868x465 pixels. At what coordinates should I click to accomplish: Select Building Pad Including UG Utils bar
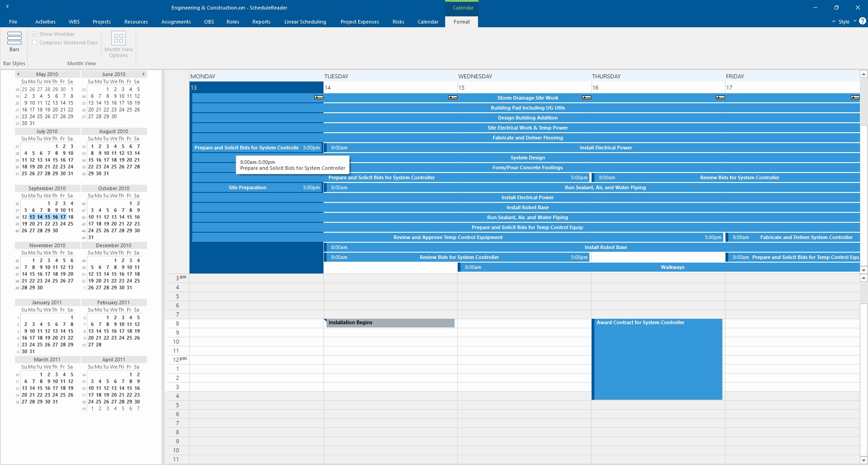(526, 108)
